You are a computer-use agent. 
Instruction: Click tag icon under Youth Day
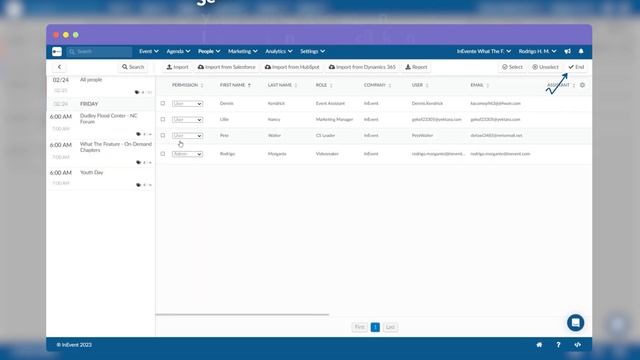(138, 185)
